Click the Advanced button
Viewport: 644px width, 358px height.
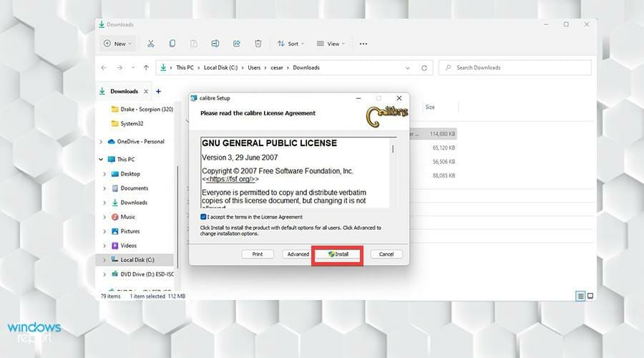pos(298,254)
